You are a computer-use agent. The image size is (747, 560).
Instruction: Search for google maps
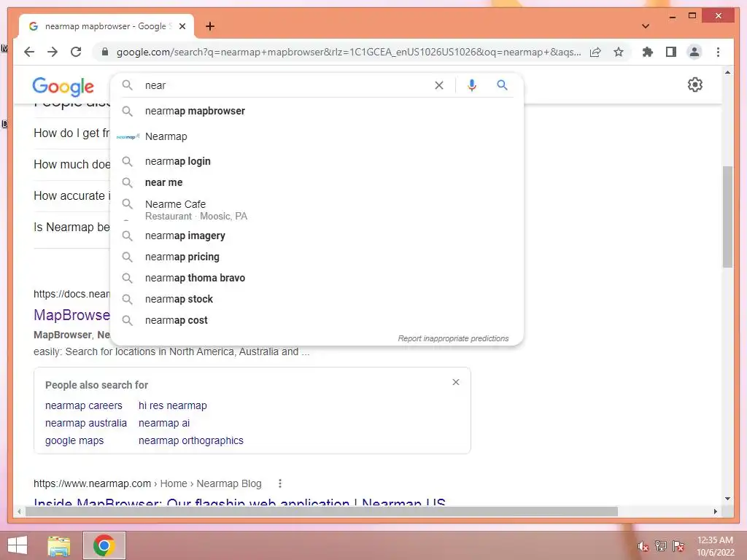pos(74,441)
